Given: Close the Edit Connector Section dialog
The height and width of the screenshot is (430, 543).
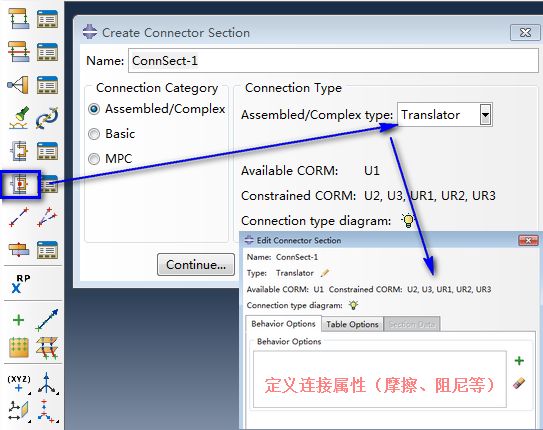Looking at the screenshot, I should [528, 240].
